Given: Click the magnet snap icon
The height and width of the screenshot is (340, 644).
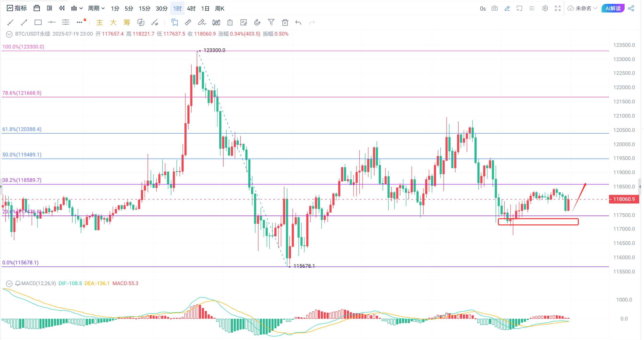Looking at the screenshot, I should (257, 23).
